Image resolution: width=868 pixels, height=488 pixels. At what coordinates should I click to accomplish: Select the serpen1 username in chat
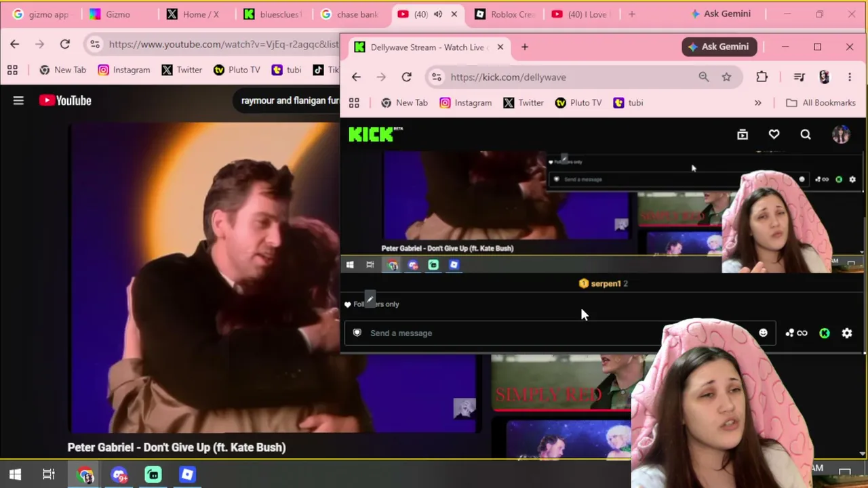pos(606,284)
